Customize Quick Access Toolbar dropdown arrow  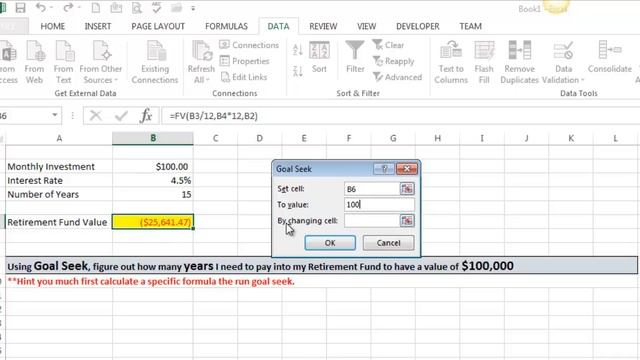[x=193, y=8]
